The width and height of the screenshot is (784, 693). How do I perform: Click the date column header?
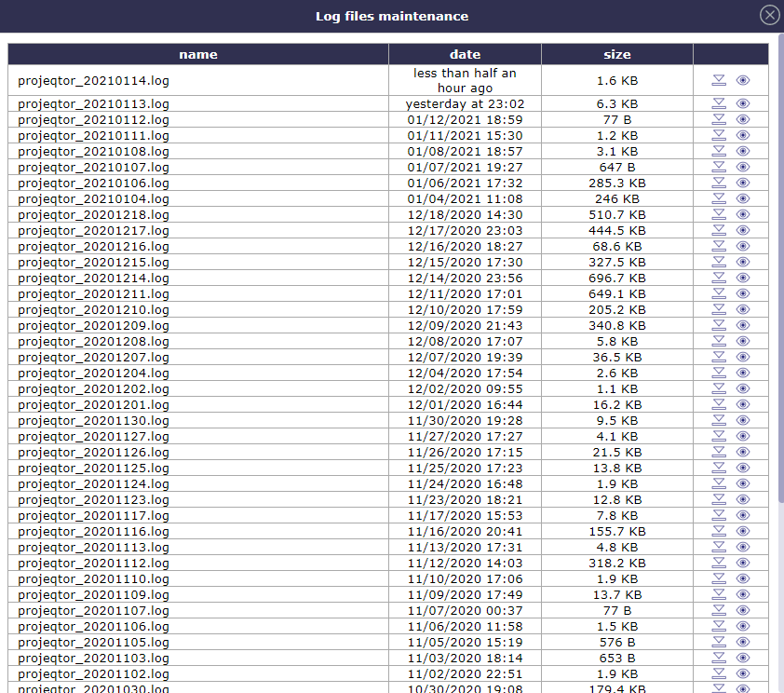coord(465,54)
